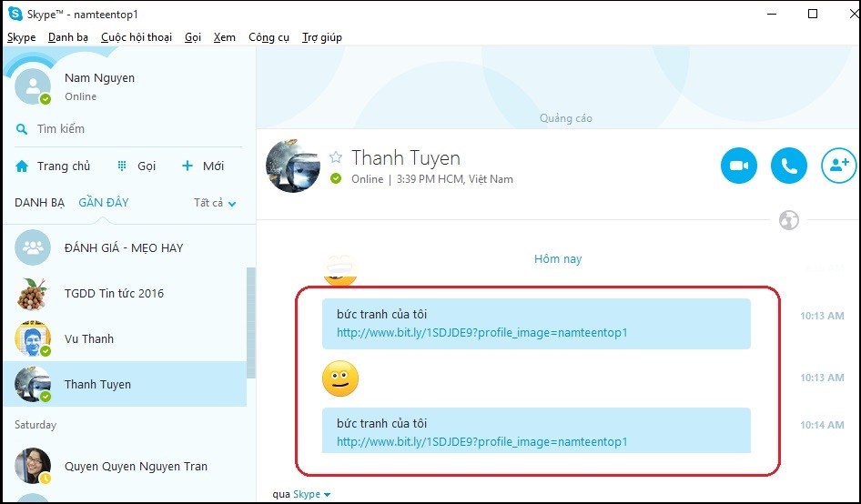The image size is (861, 504).
Task: Click Thanh Tuyen header avatar picture
Action: click(x=293, y=166)
